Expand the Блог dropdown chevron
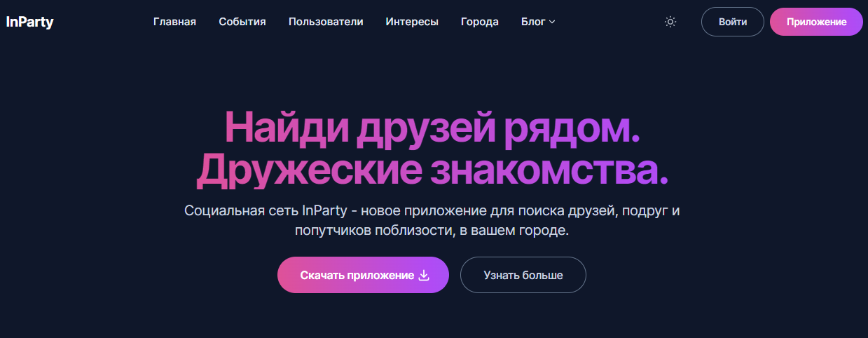 tap(552, 22)
